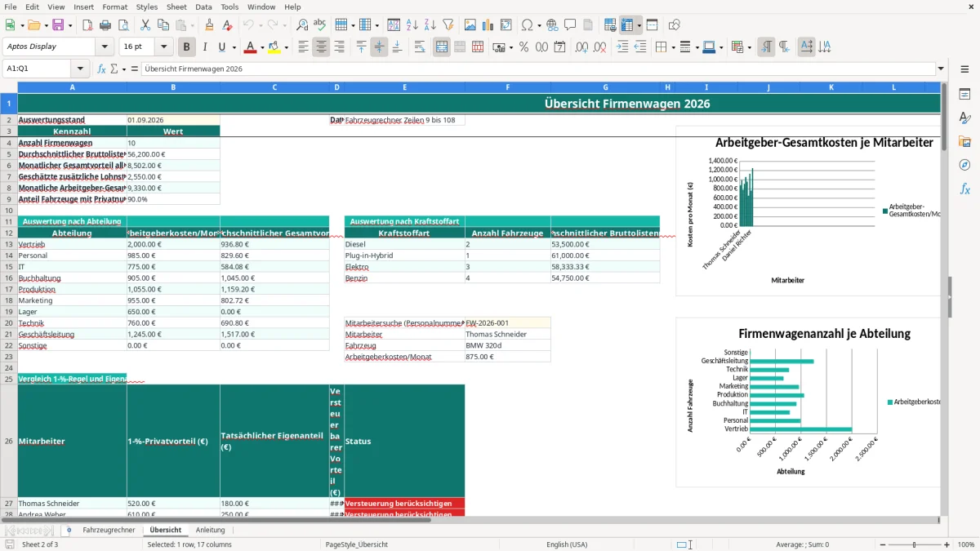The width and height of the screenshot is (980, 551).
Task: Toggle Left-to-Right text direction
Action: pyautogui.click(x=766, y=47)
